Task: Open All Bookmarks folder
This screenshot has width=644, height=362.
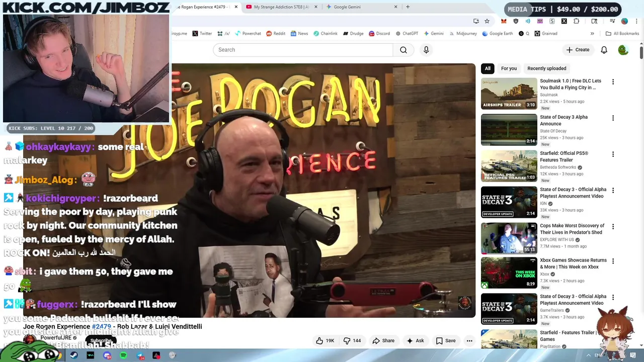Action: pyautogui.click(x=622, y=34)
